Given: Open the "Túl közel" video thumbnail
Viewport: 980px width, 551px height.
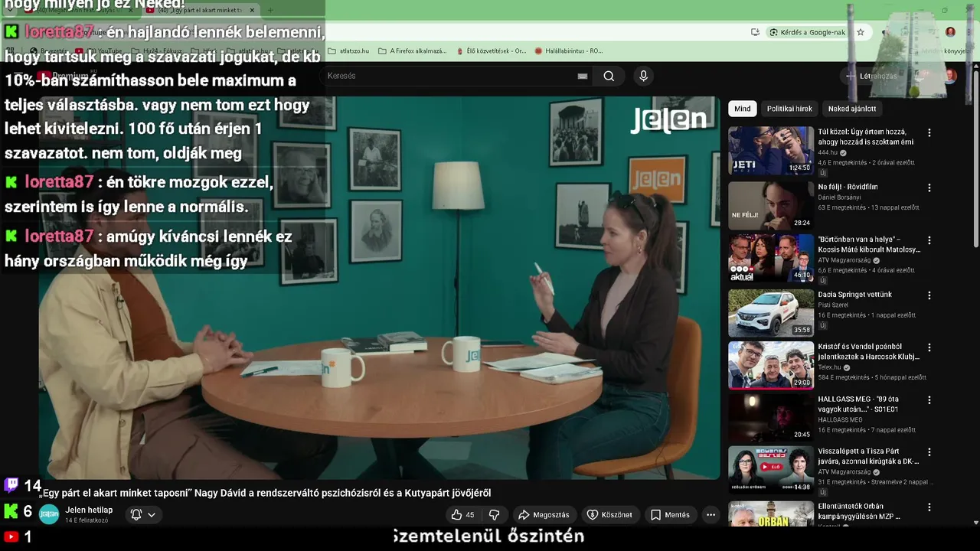Looking at the screenshot, I should [x=771, y=151].
